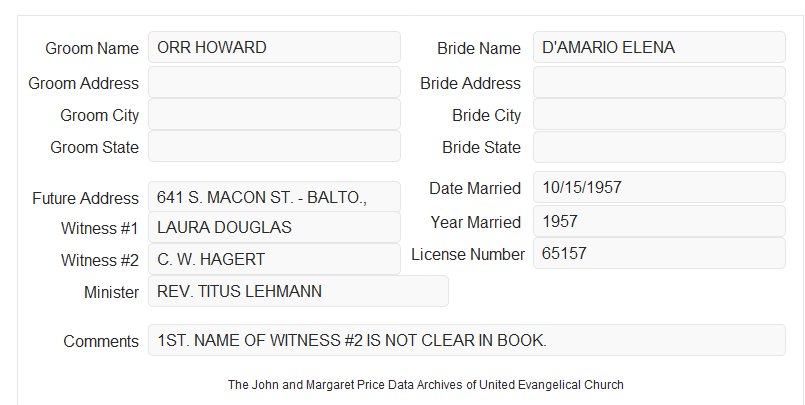Select the Future Address field
This screenshot has height=405, width=805.
[x=274, y=197]
